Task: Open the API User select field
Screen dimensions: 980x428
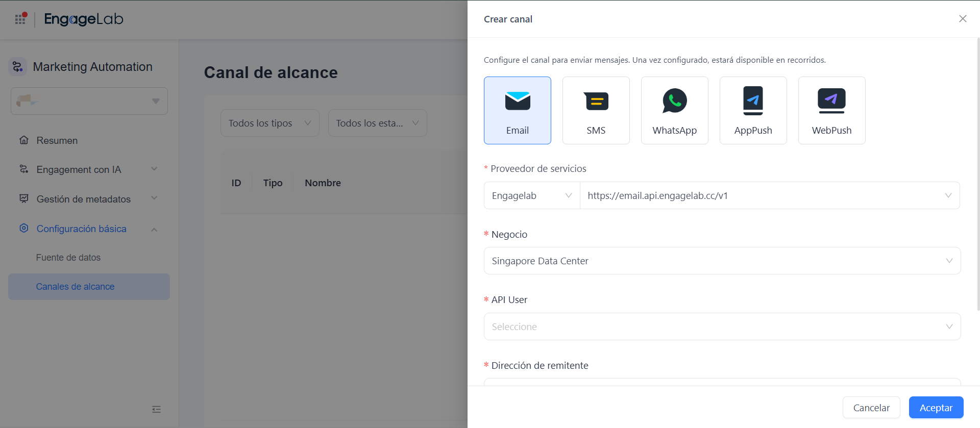Action: tap(722, 326)
